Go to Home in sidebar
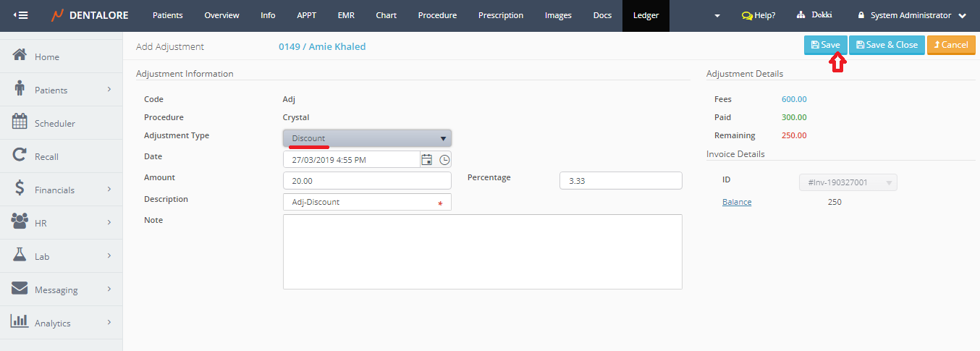 (47, 56)
